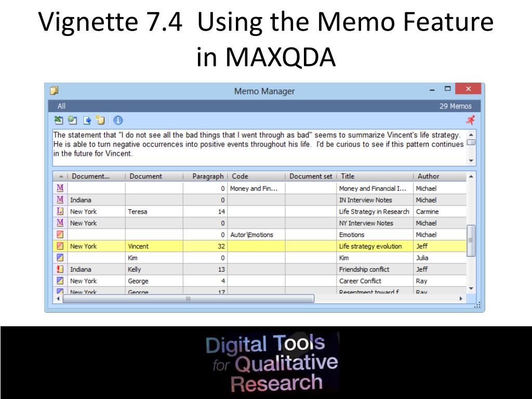Click the window resize grip corner
The height and width of the screenshot is (399, 532).
click(x=477, y=305)
